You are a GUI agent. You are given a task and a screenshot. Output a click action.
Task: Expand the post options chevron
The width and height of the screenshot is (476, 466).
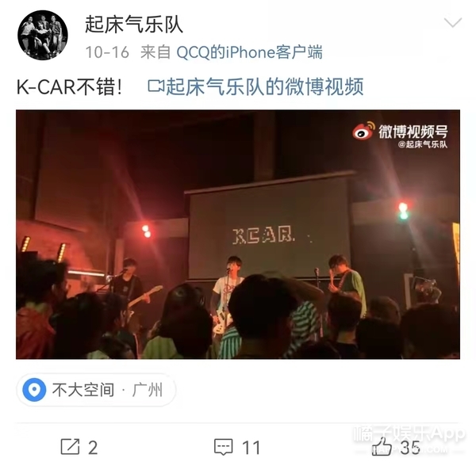point(453,23)
